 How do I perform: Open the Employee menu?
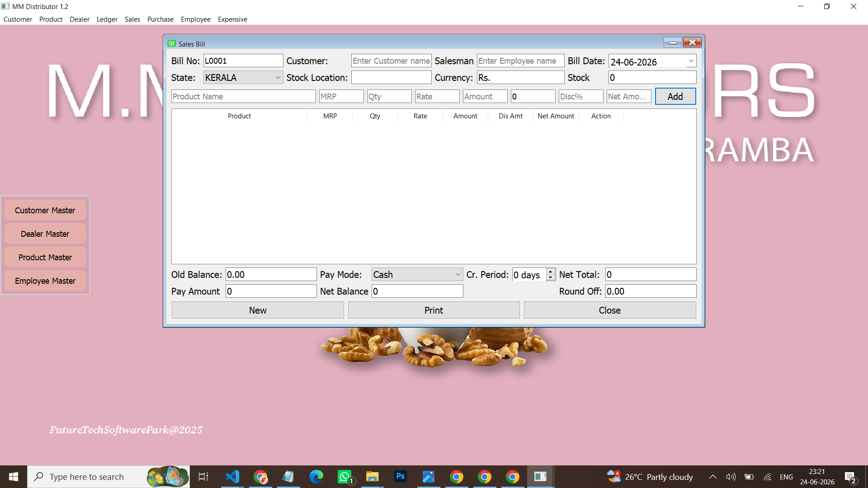pyautogui.click(x=196, y=19)
